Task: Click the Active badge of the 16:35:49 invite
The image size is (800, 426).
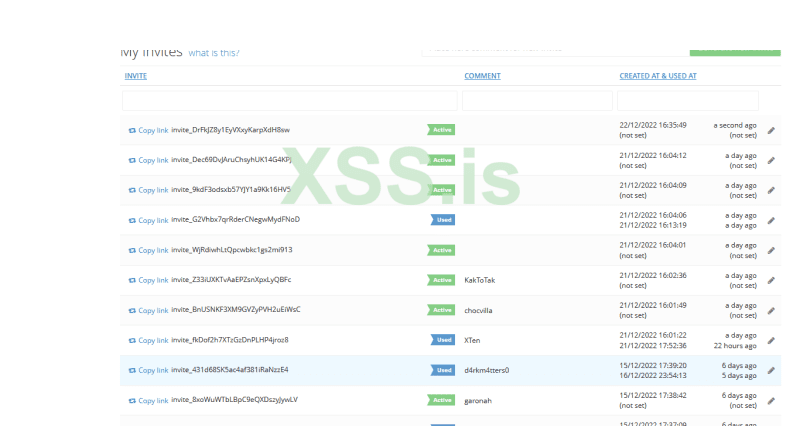Action: (441, 130)
